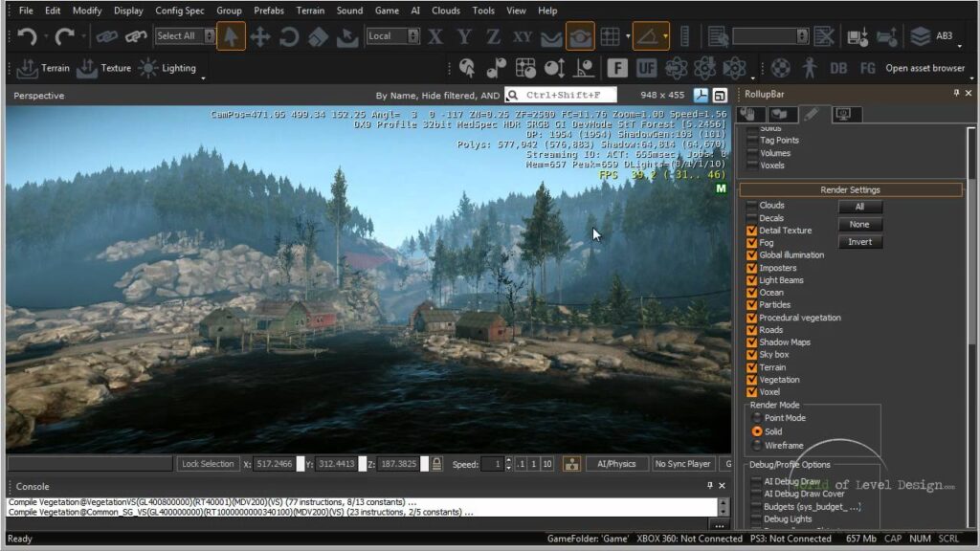
Task: Click the AI/Physics button
Action: (616, 464)
